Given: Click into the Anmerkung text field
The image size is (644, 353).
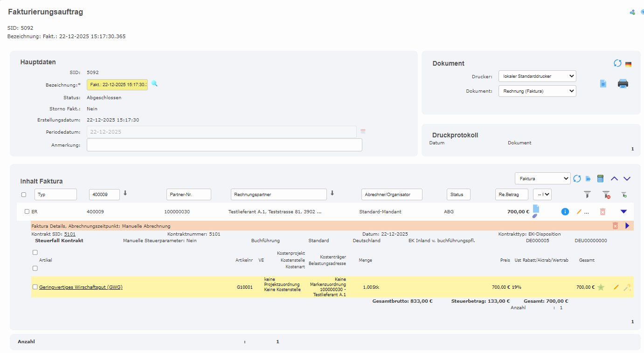Looking at the screenshot, I should tap(224, 145).
